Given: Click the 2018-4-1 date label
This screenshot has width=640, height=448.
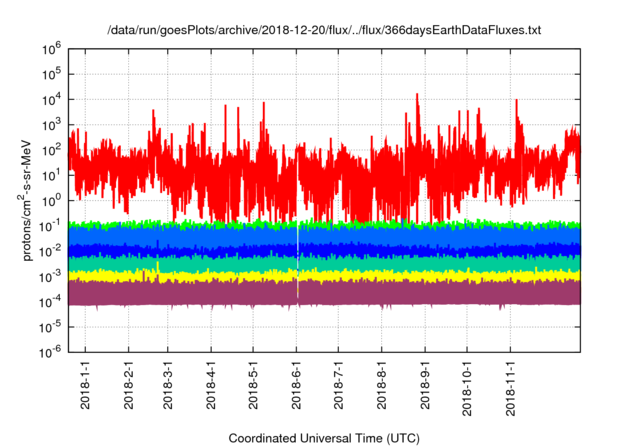Looking at the screenshot, I should [211, 385].
